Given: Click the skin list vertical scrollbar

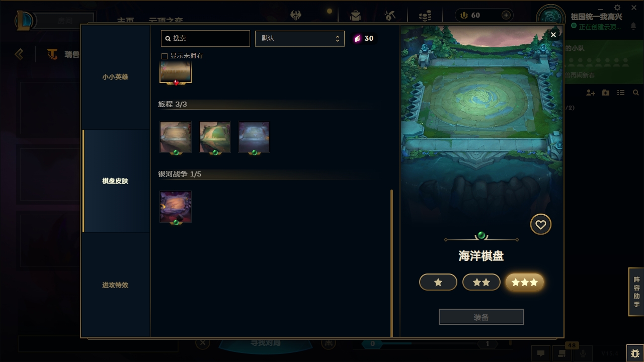Looking at the screenshot, I should click(391, 263).
